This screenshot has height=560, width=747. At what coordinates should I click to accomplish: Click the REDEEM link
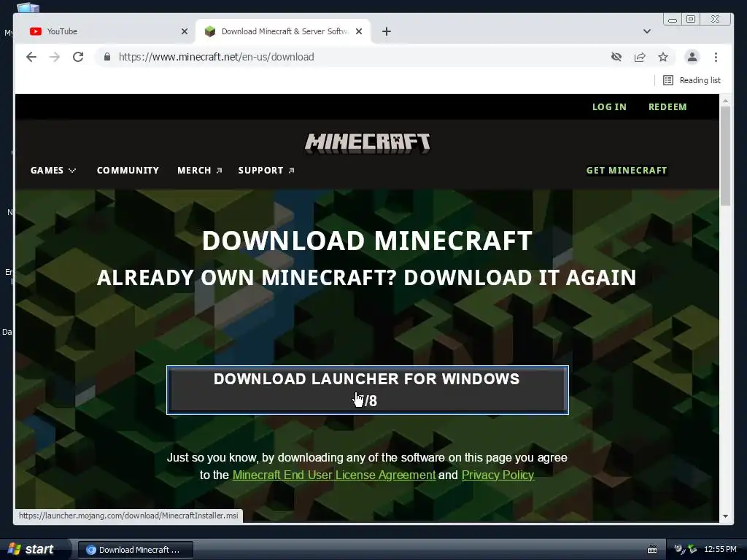click(667, 107)
